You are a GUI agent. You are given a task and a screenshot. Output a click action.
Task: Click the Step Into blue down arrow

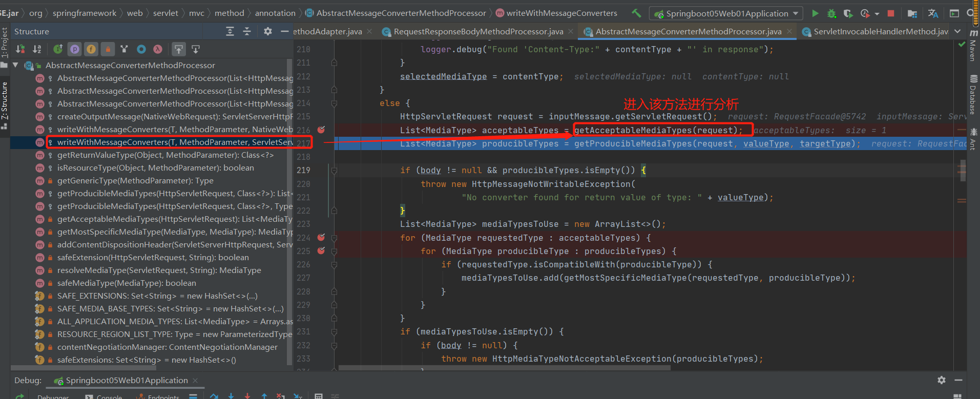231,396
